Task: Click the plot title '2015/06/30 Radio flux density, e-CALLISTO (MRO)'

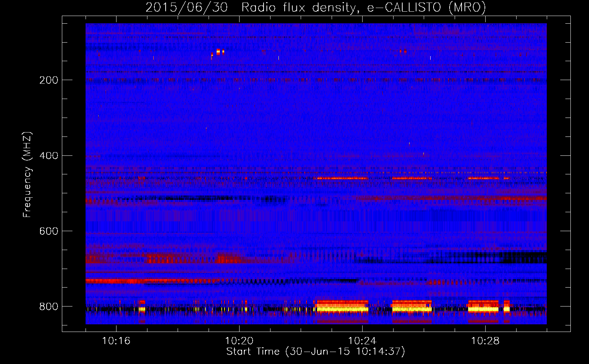Action: [316, 7]
